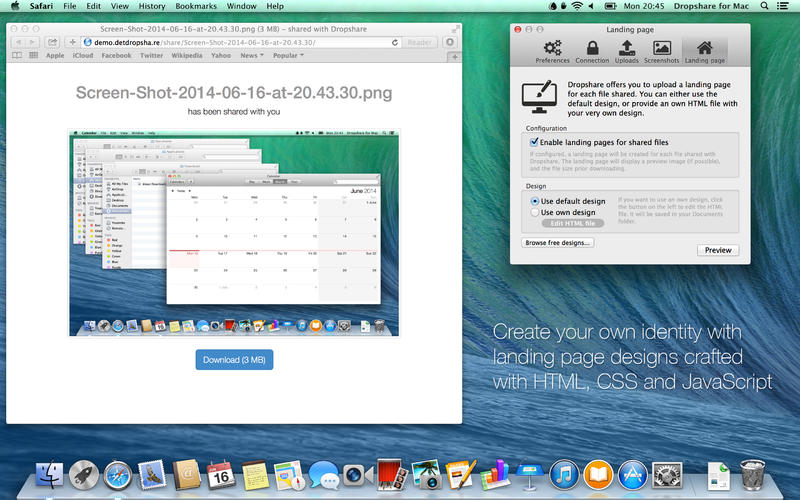Click Wi-Fi status icon in menu bar
Screen dimensions: 800x500
tap(577, 6)
